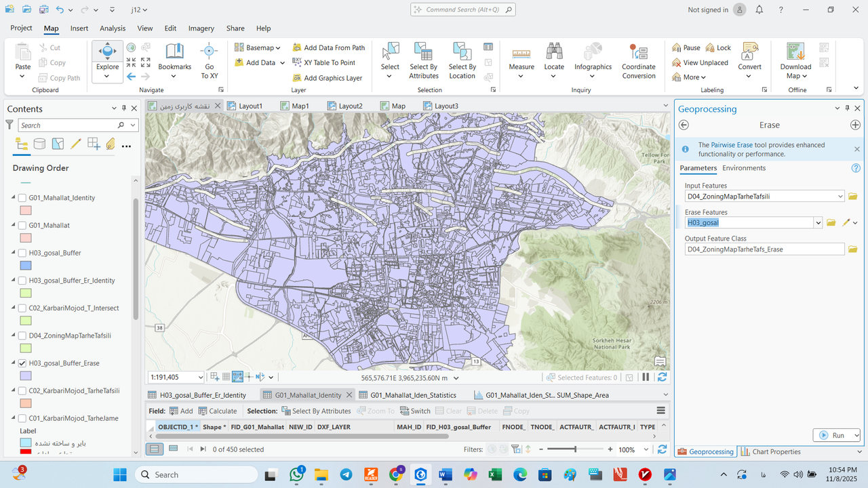
Task: Expand the More labeling options
Action: click(x=690, y=77)
